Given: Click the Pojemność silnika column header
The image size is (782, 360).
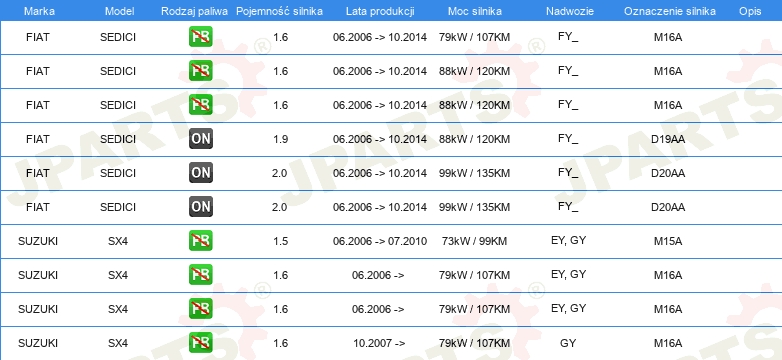Looking at the screenshot, I should [279, 11].
